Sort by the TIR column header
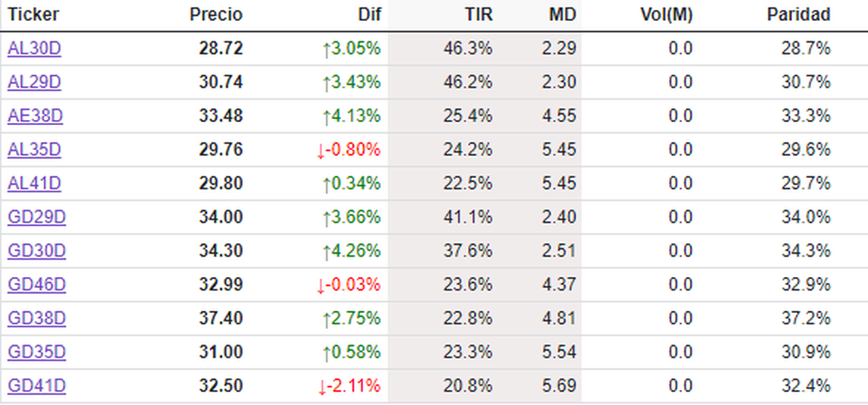The width and height of the screenshot is (868, 405). (478, 14)
